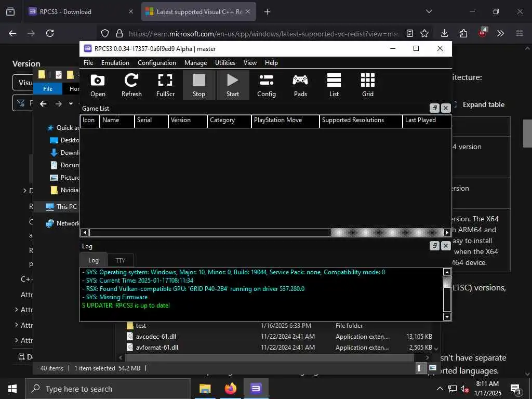
Task: Sort game list by Category column
Action: [229, 121]
